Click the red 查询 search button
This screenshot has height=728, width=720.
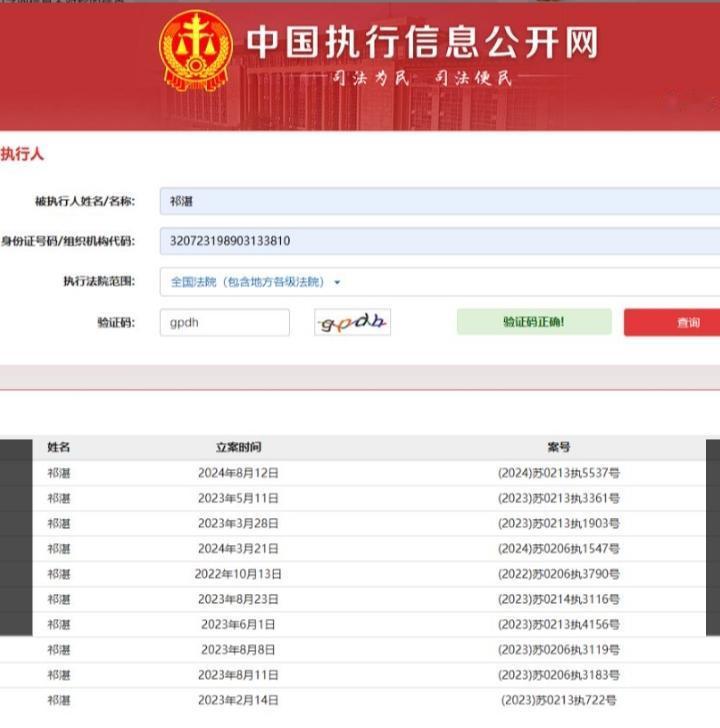click(672, 322)
